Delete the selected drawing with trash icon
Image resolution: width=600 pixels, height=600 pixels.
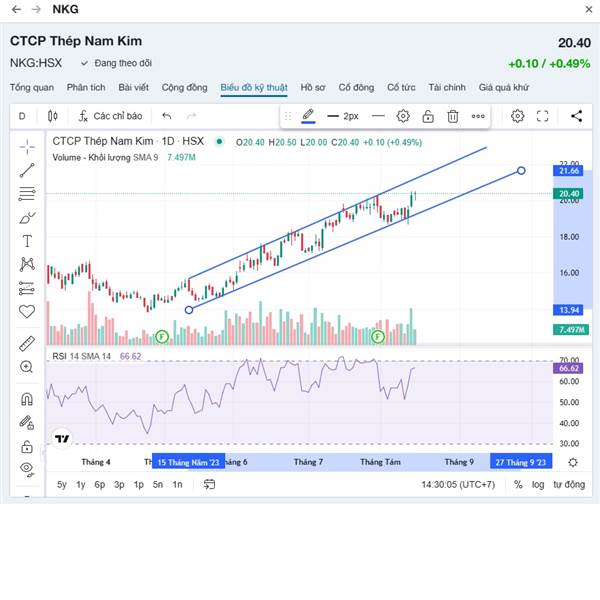(453, 116)
